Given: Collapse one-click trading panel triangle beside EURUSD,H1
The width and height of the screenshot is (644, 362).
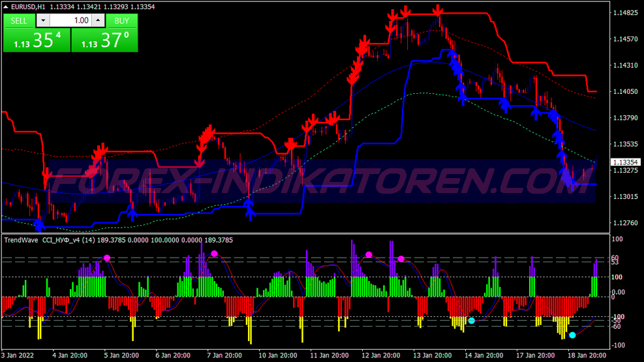Looking at the screenshot, I should (6, 7).
